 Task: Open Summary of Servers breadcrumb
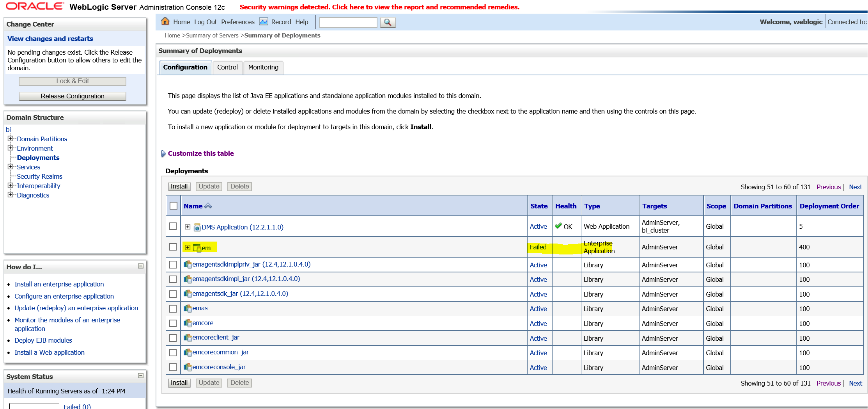point(212,36)
